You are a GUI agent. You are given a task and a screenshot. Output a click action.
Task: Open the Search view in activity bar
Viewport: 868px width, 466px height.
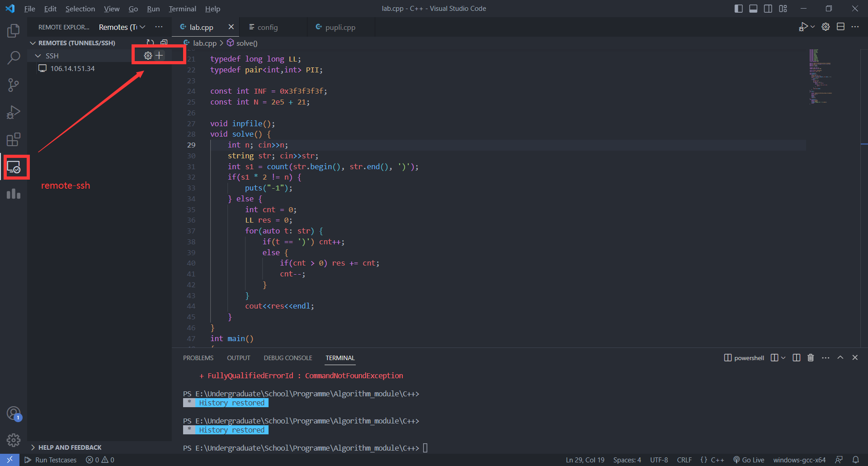click(x=14, y=58)
